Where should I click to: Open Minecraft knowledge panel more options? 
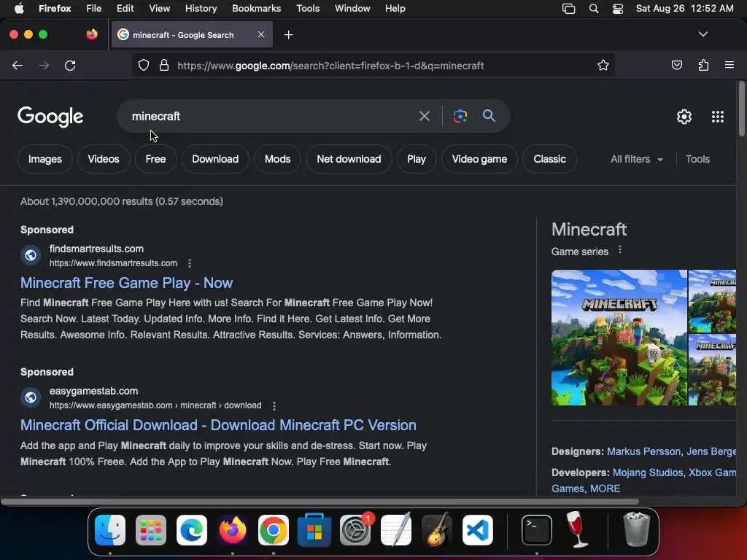coord(620,250)
